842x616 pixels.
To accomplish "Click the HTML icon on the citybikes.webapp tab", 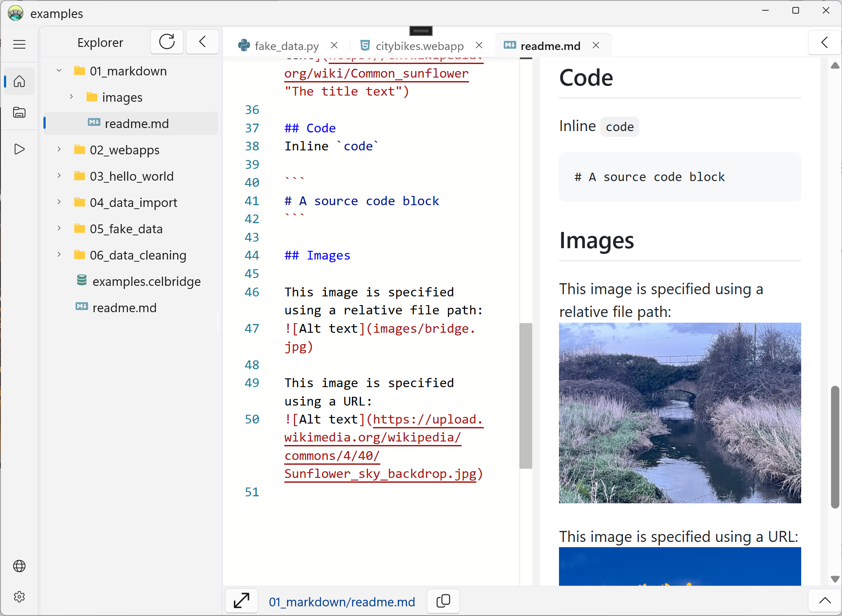I will click(x=365, y=45).
